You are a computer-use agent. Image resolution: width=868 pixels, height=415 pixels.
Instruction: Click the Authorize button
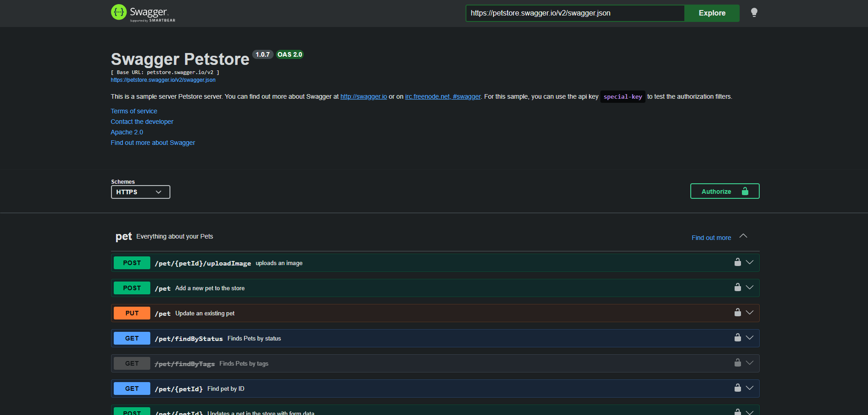coord(716,191)
